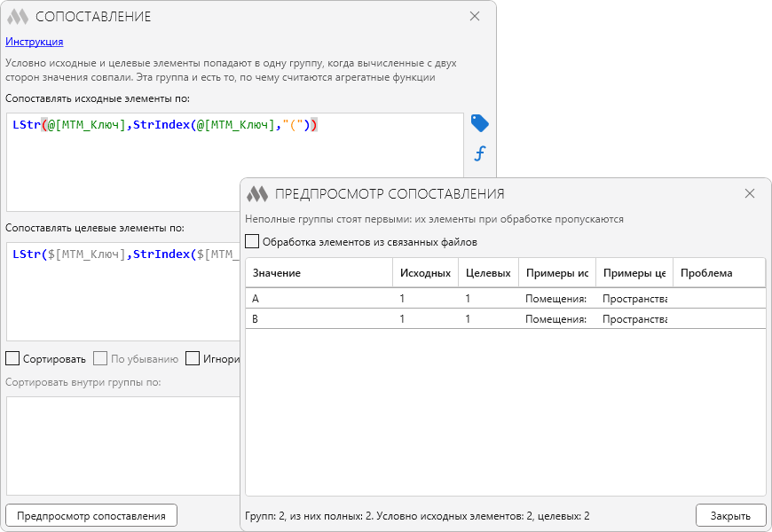The width and height of the screenshot is (772, 532).
Task: Enable Обработка элементов из связанных файлов checkbox
Action: coord(252,242)
